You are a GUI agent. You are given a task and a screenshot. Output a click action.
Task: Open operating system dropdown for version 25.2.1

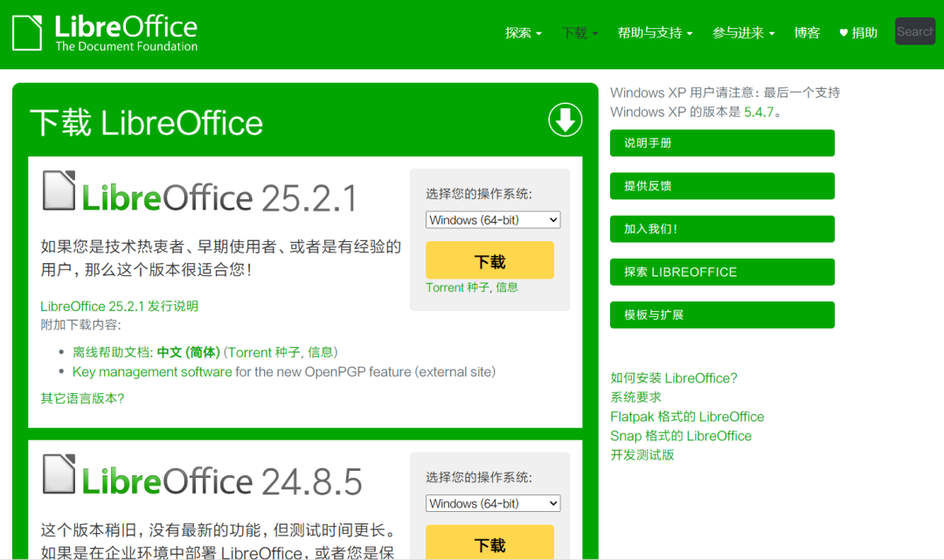click(x=493, y=220)
